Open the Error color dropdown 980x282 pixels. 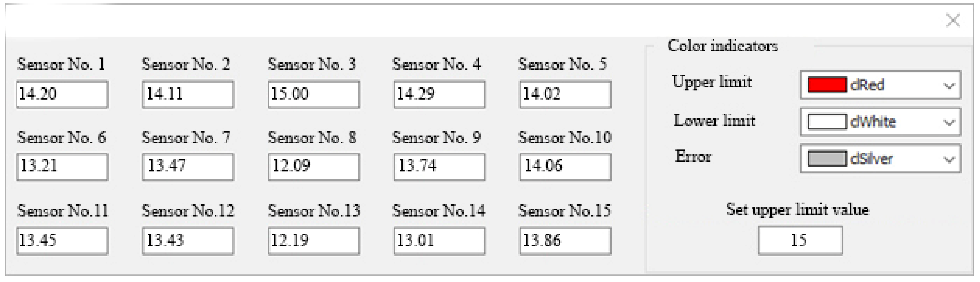[949, 159]
